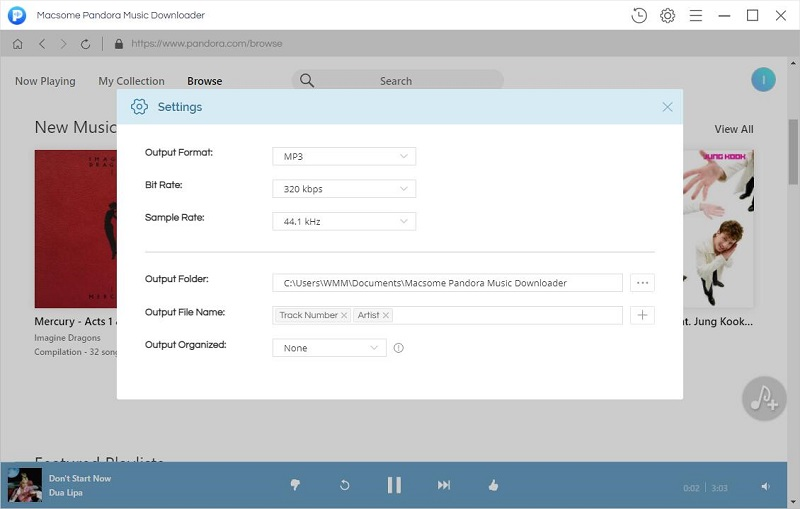Click the 3:03 track duration text
This screenshot has width=800, height=509.
coord(719,488)
